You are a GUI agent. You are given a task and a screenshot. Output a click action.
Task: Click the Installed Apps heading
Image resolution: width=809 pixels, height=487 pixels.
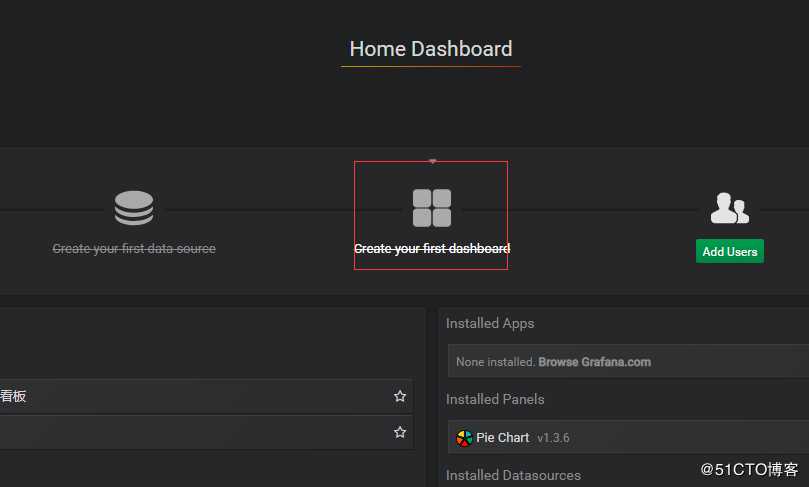point(490,323)
